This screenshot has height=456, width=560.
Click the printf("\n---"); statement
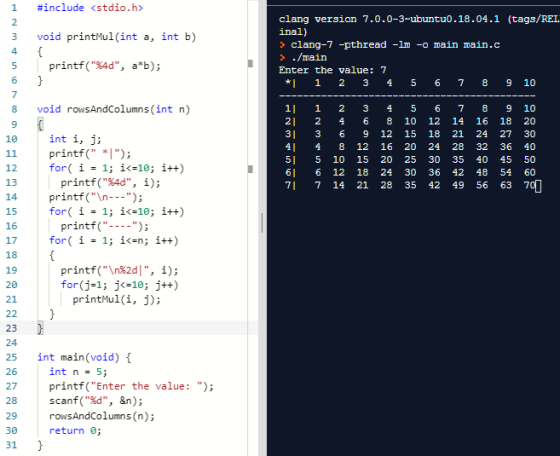pyautogui.click(x=96, y=197)
